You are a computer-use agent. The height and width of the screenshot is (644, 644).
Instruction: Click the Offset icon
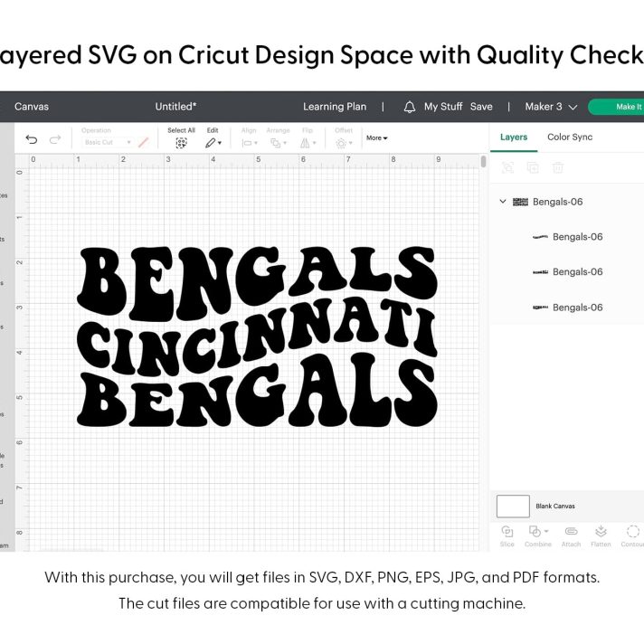pos(341,143)
